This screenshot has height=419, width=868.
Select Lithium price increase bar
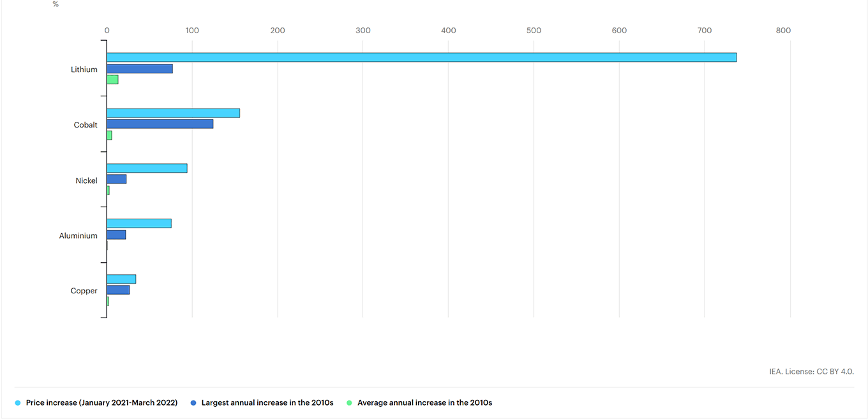tap(421, 57)
